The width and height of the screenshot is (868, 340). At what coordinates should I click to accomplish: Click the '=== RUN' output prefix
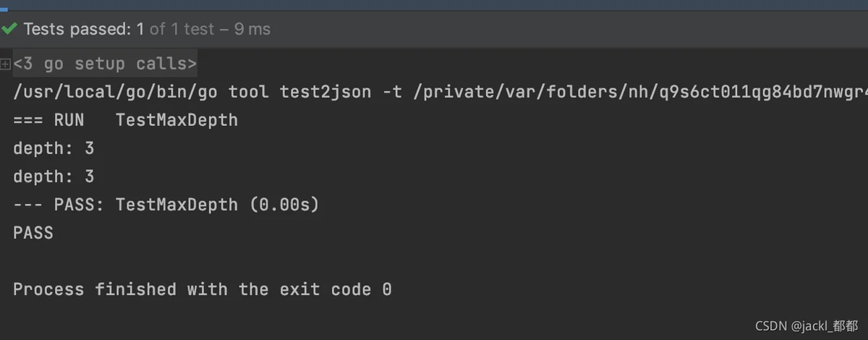[x=48, y=120]
